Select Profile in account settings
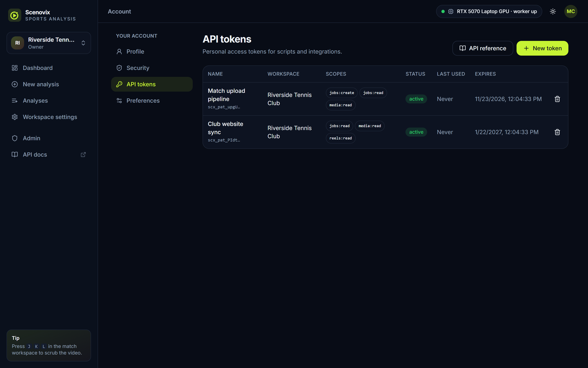This screenshot has height=368, width=588. coord(152,52)
